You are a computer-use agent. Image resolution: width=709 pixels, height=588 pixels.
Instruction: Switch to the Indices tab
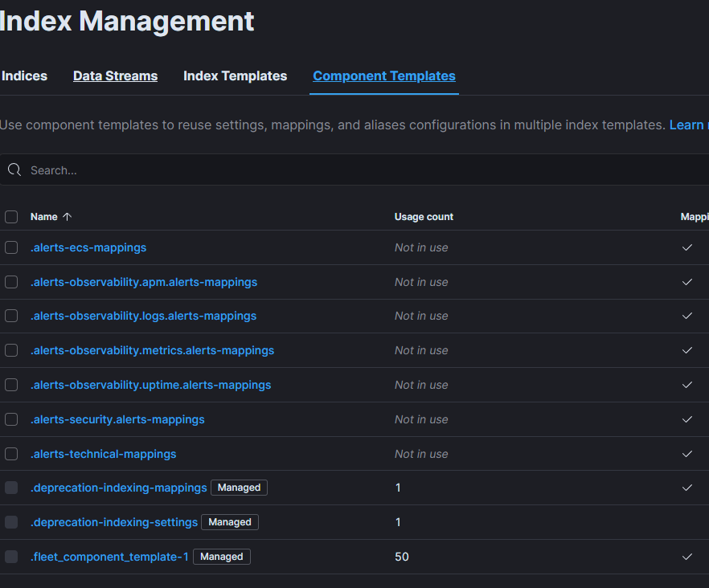point(24,76)
